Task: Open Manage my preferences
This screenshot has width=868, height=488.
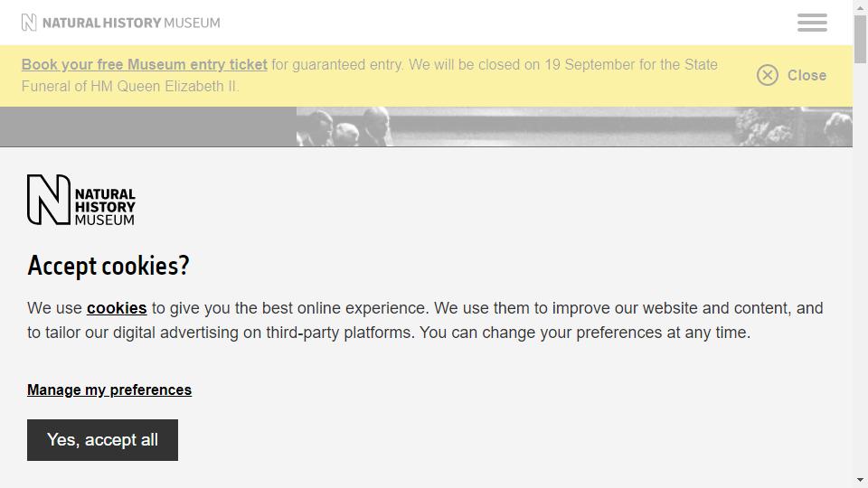Action: [x=109, y=389]
